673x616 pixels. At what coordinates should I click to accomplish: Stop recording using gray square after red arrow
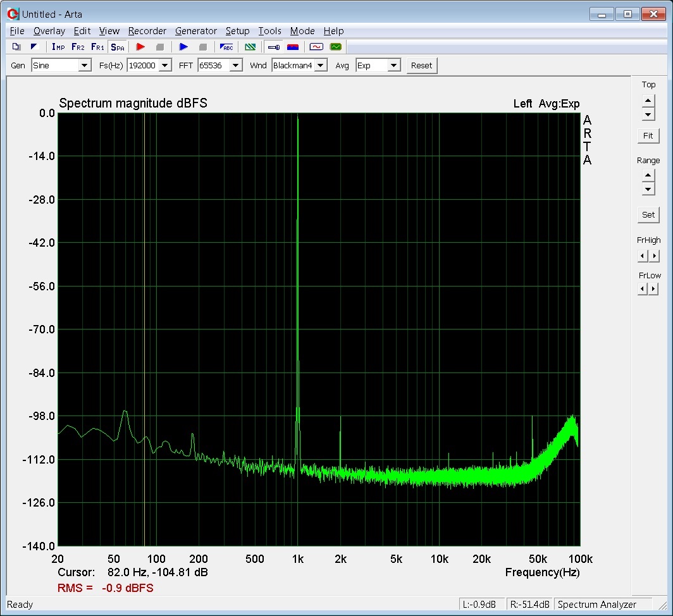pyautogui.click(x=159, y=47)
